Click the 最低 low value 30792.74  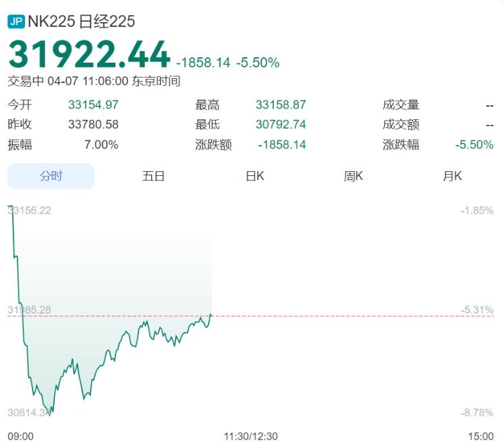(281, 125)
